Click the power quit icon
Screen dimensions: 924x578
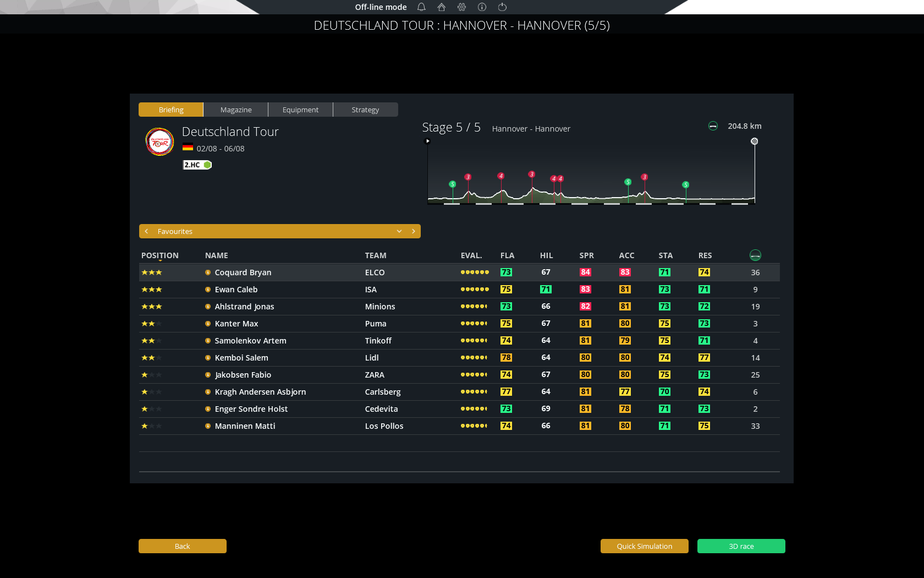pos(502,7)
